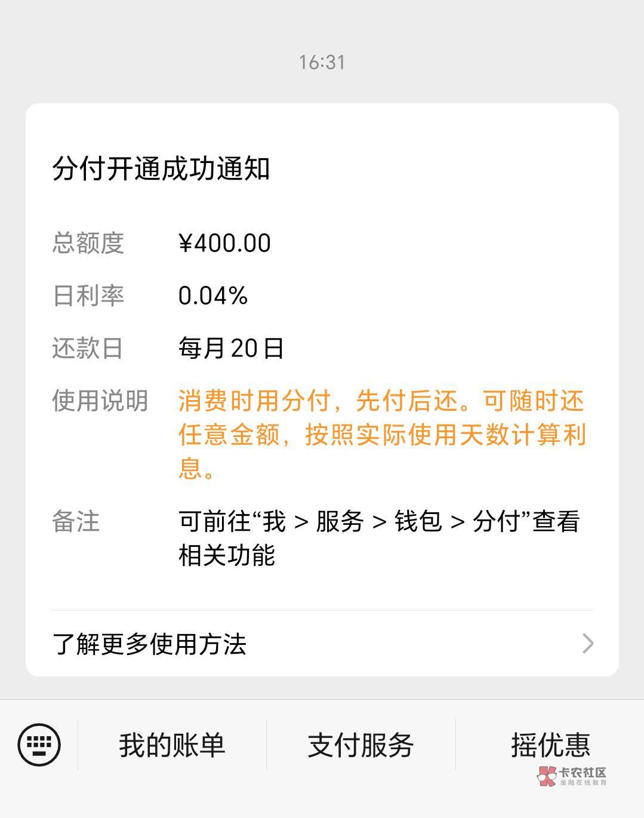
Task: Click the 使用说明 label
Action: [100, 401]
